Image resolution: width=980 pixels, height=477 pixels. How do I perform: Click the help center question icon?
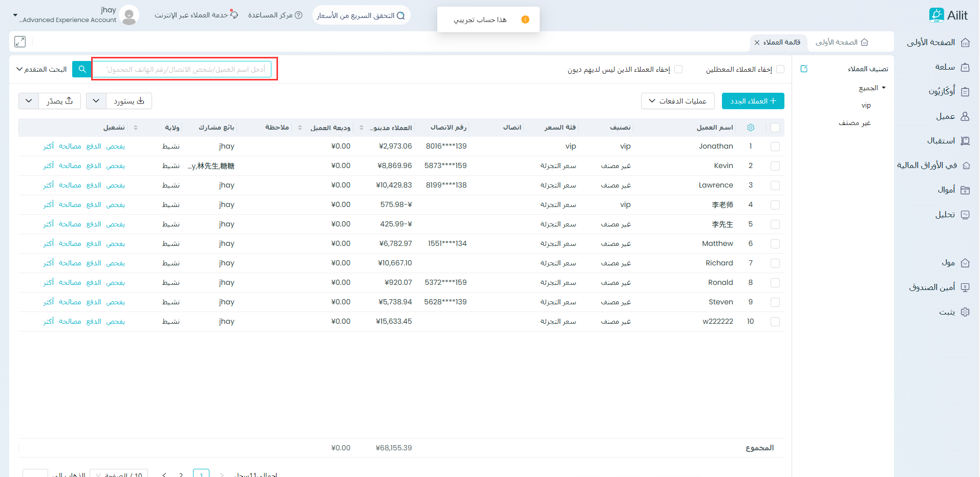[299, 15]
